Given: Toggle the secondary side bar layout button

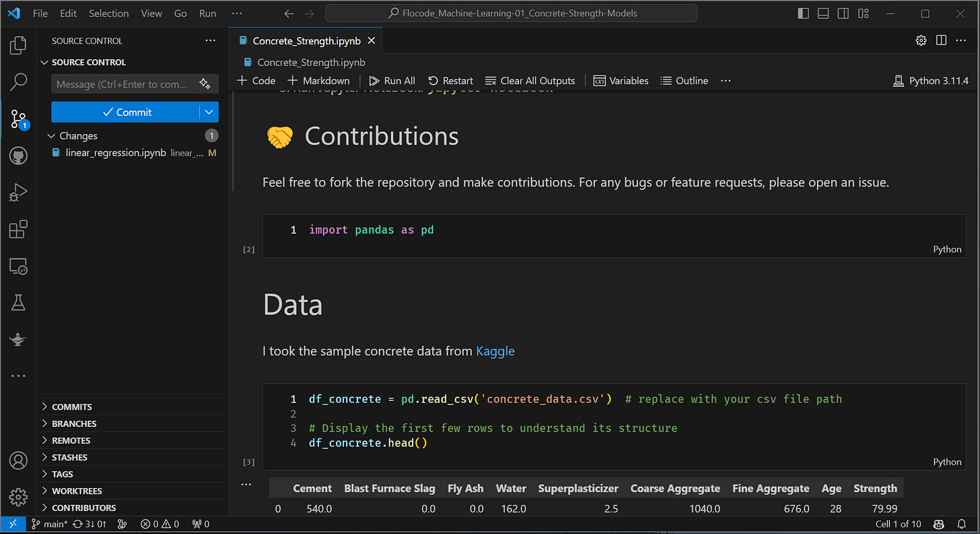Looking at the screenshot, I should pyautogui.click(x=843, y=13).
